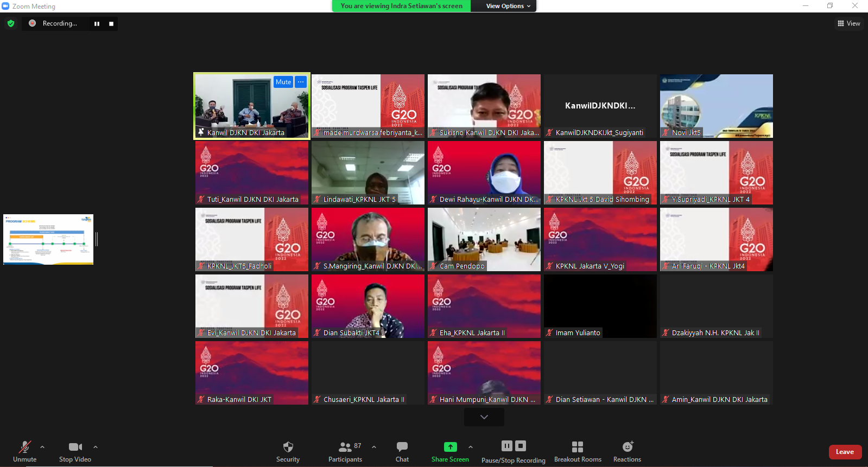
Task: Expand audio options arrow beside Unmute
Action: [42, 447]
